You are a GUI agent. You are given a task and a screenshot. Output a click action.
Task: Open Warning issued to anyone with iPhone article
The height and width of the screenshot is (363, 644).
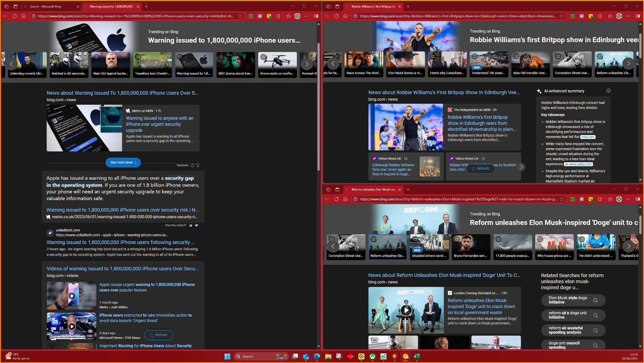159,124
